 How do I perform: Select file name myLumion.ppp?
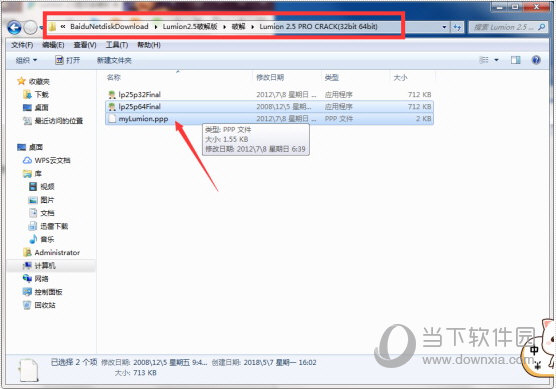pyautogui.click(x=143, y=118)
